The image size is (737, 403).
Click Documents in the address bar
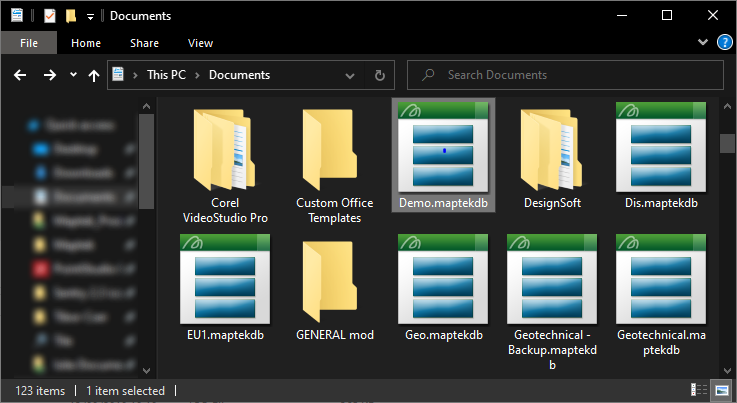[x=239, y=75]
